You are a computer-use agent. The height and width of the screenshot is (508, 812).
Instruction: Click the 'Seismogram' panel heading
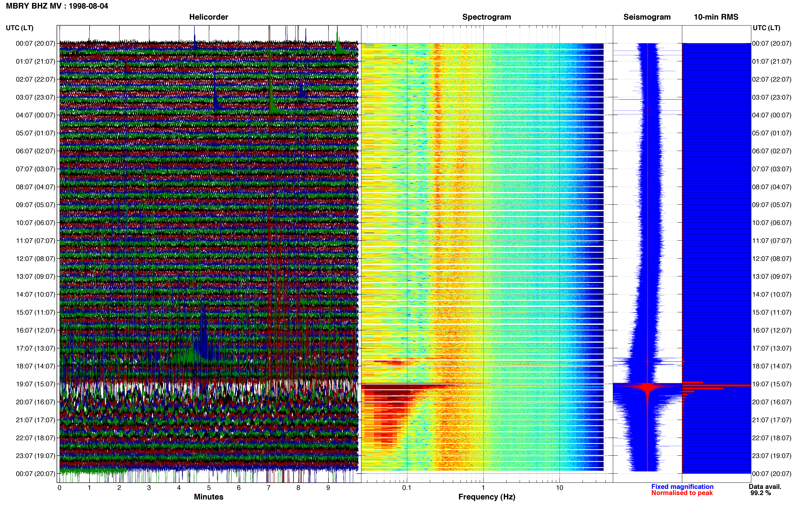tap(647, 17)
